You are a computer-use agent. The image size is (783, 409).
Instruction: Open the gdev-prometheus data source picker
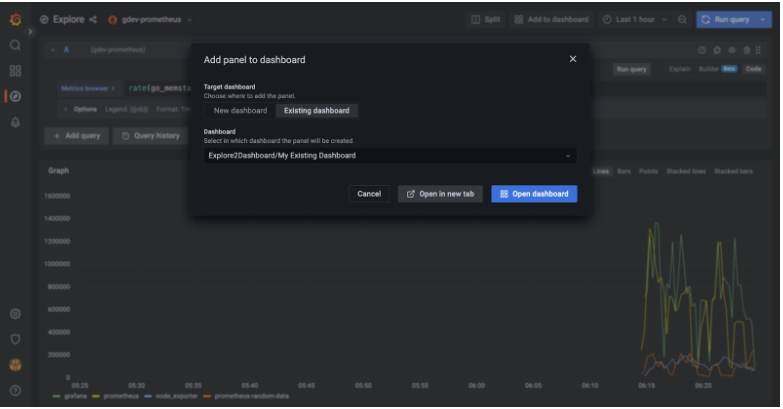click(150, 19)
